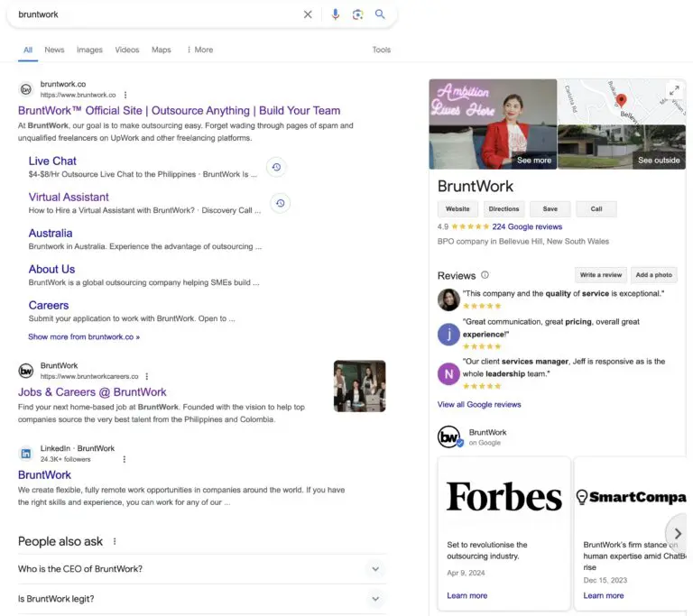Image resolution: width=693 pixels, height=616 pixels.
Task: Click 'BPO company in Bellevue Hill' text
Action: pyautogui.click(x=522, y=242)
